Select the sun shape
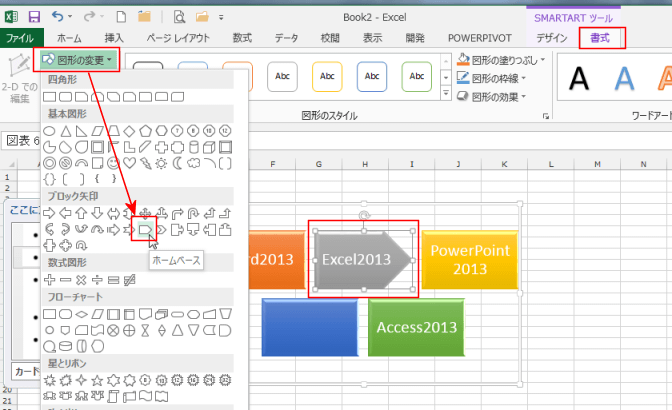This screenshot has width=672, height=410. [161, 163]
